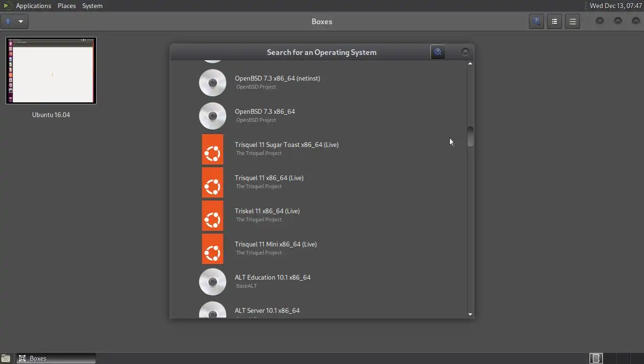Screen dimensions: 644x364
Task: Toggle the search icon in the OS dialog
Action: [438, 52]
